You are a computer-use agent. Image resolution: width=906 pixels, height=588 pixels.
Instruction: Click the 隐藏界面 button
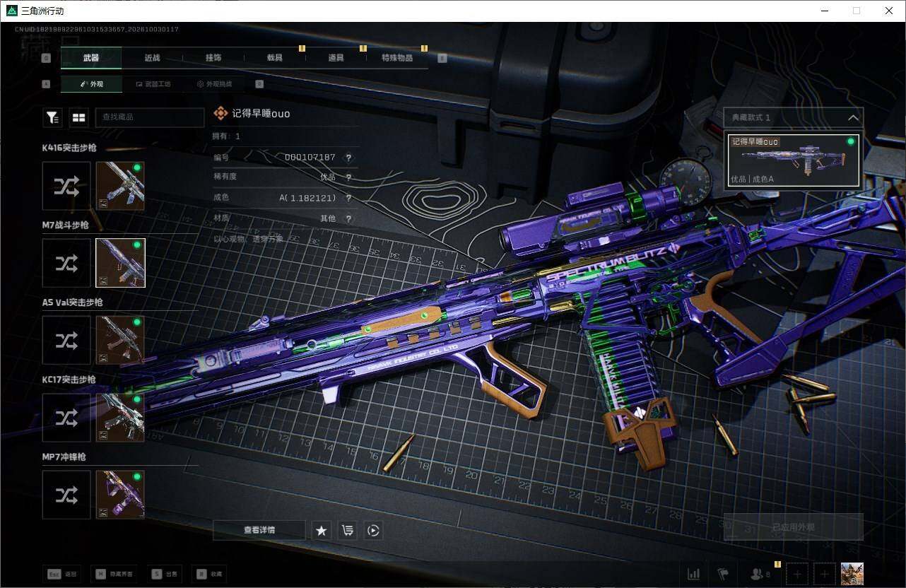[114, 574]
